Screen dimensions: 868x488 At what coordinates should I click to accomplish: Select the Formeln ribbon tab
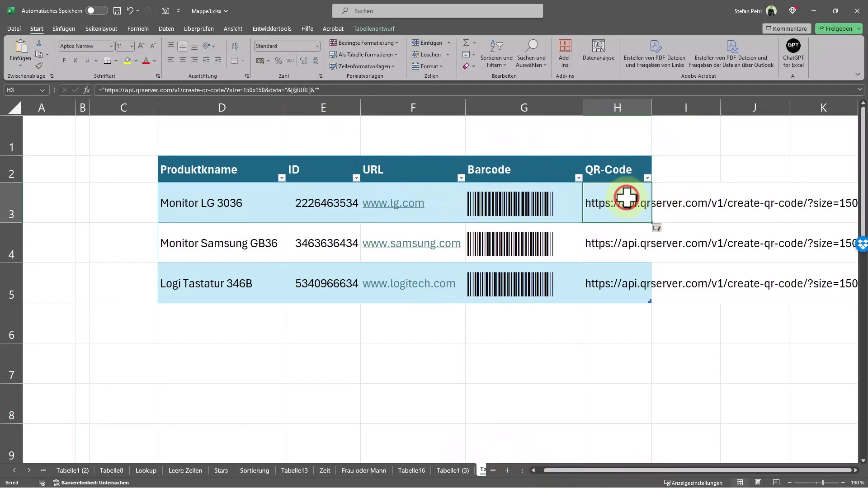point(138,28)
